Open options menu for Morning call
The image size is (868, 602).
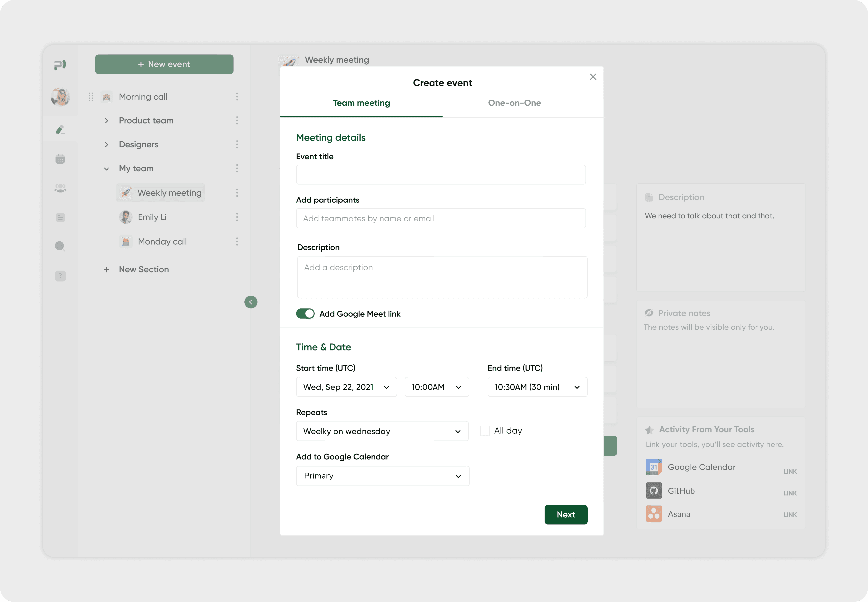click(237, 97)
